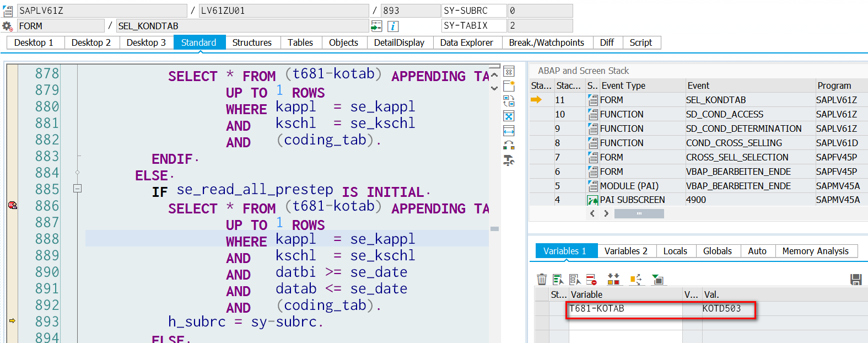868x343 pixels.
Task: Open the Script tab
Action: tap(641, 42)
